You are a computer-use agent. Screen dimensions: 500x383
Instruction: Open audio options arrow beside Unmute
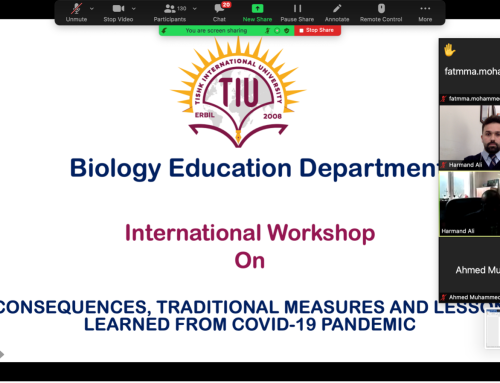[x=92, y=9]
